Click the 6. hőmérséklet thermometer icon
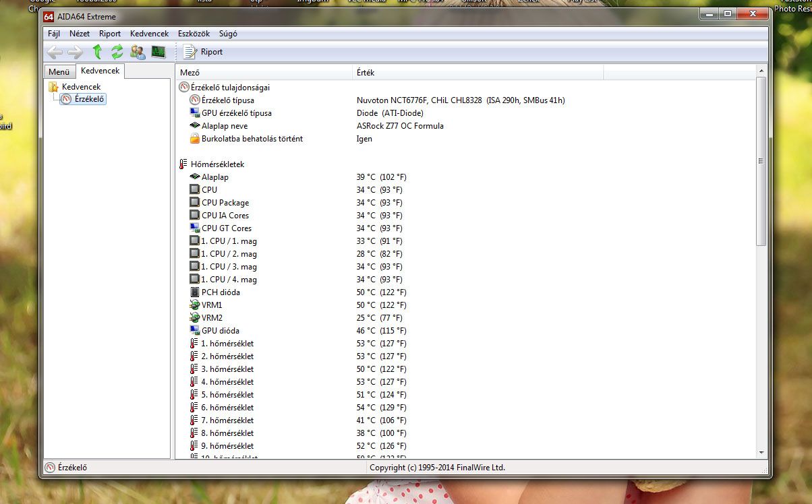Image resolution: width=812 pixels, height=504 pixels. (194, 407)
